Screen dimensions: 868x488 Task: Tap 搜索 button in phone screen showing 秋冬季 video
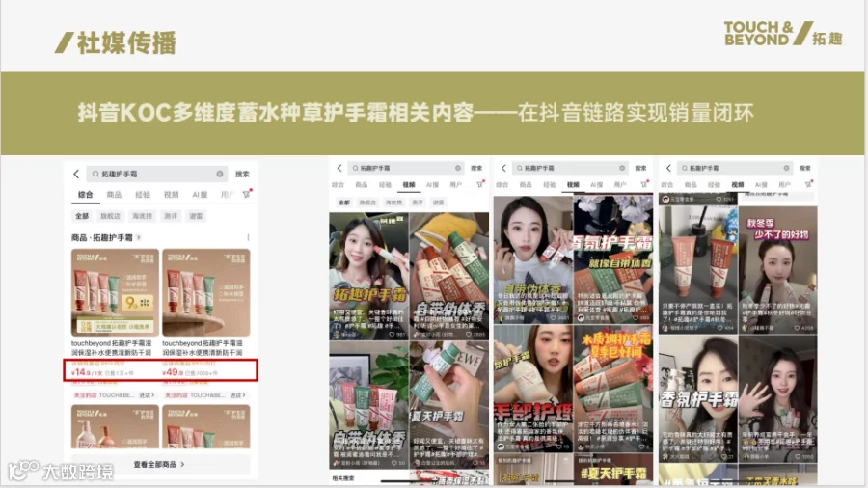point(805,168)
